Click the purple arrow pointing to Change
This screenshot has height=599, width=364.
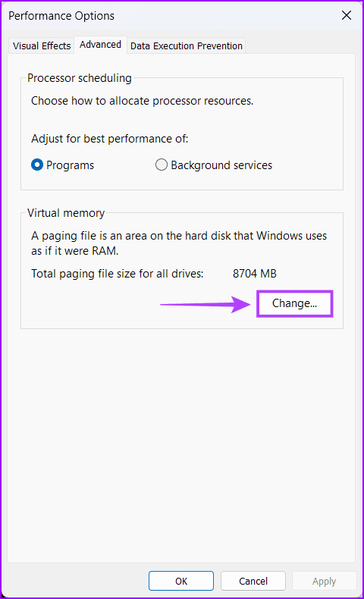205,304
